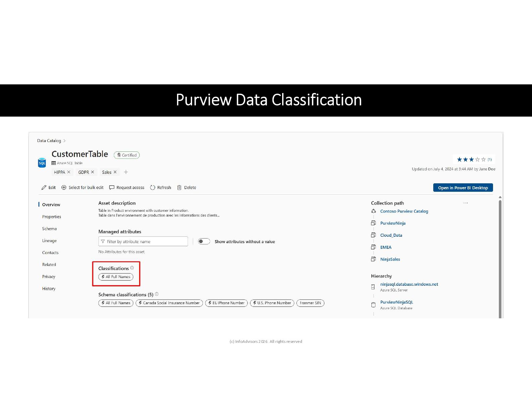The height and width of the screenshot is (411, 532).
Task: Click the Edit pencil button
Action: click(x=48, y=187)
